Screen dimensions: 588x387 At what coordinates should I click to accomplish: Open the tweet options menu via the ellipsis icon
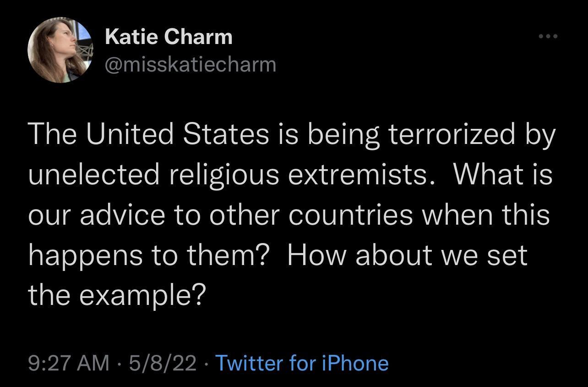(548, 37)
